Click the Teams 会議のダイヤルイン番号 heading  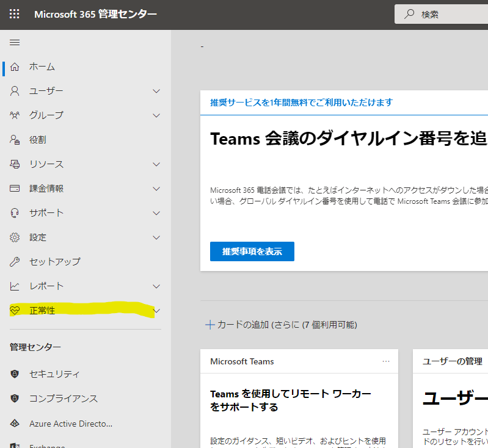349,139
